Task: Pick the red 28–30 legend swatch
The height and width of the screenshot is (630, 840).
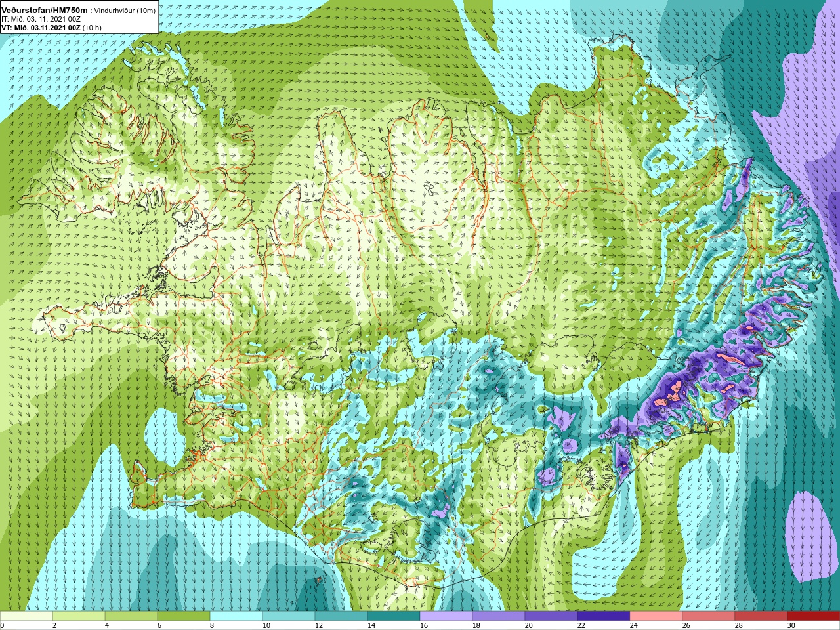Action: coord(761,616)
